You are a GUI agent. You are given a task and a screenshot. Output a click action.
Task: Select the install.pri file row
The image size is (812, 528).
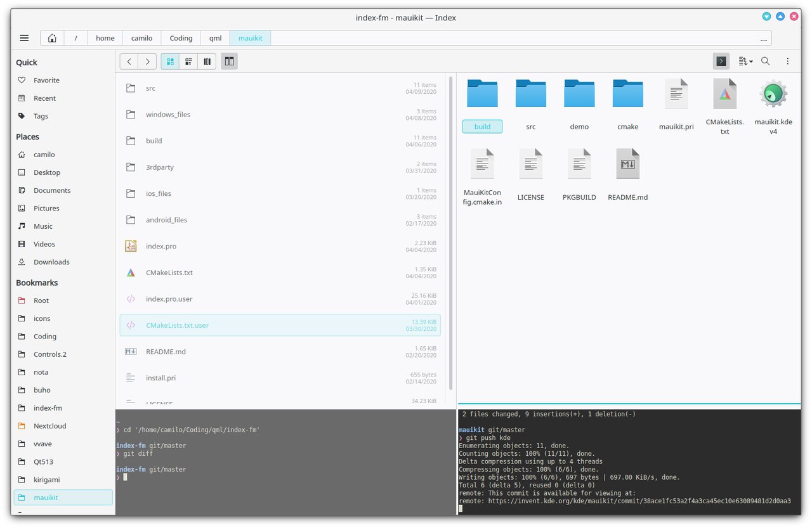(x=280, y=378)
